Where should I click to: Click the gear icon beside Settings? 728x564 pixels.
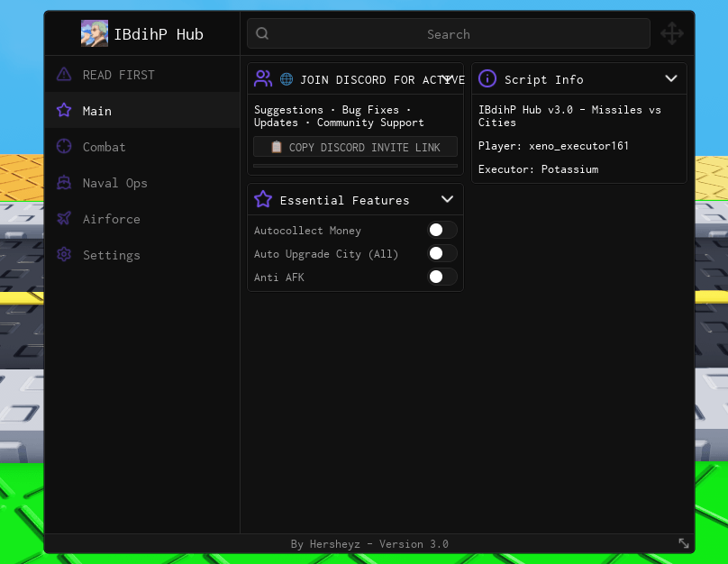click(64, 254)
